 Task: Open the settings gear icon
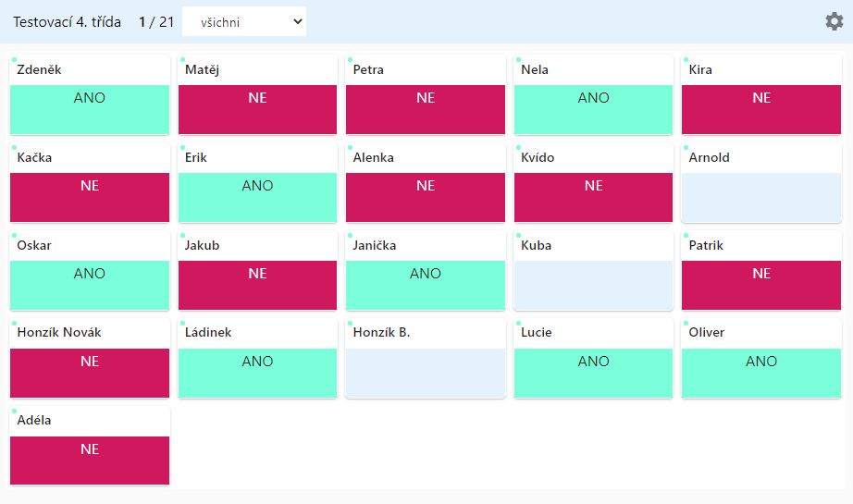(834, 21)
